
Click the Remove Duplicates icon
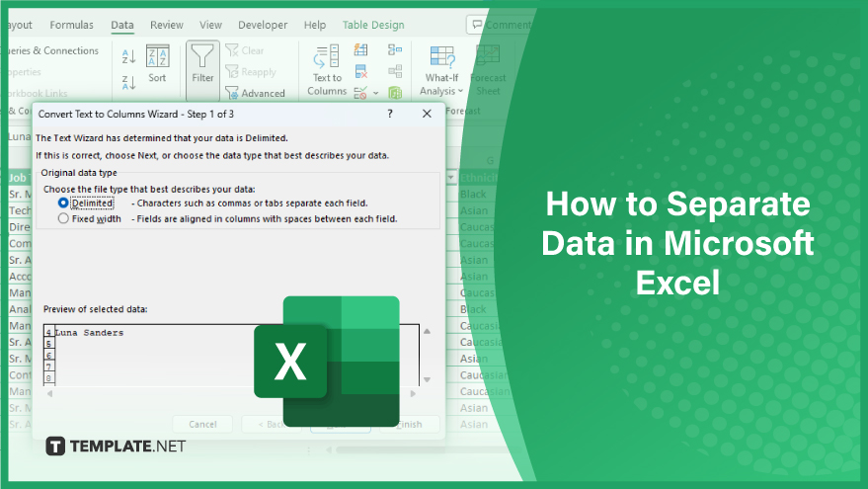click(x=361, y=71)
